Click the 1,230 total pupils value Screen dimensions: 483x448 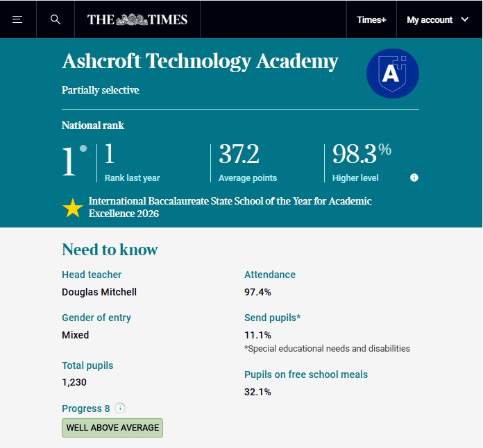(74, 382)
